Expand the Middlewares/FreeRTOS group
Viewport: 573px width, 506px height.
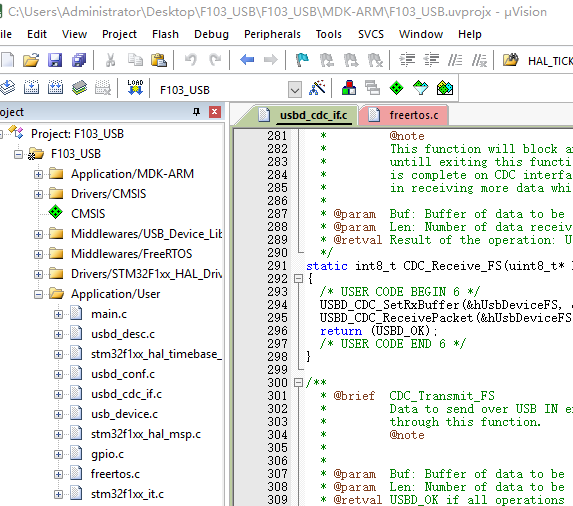38,254
